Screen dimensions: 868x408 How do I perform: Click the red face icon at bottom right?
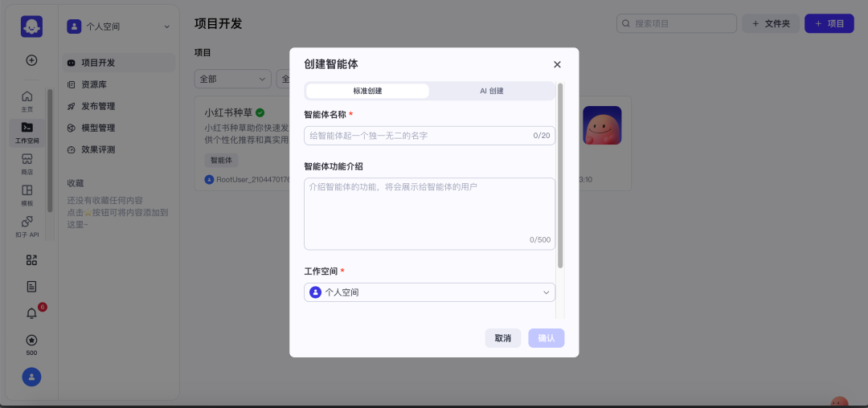point(840,402)
